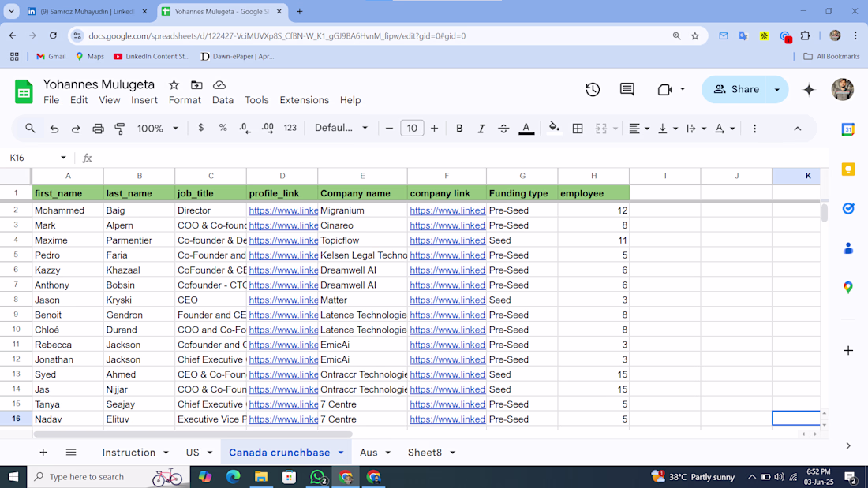
Task: Open the Insert menu
Action: (144, 100)
